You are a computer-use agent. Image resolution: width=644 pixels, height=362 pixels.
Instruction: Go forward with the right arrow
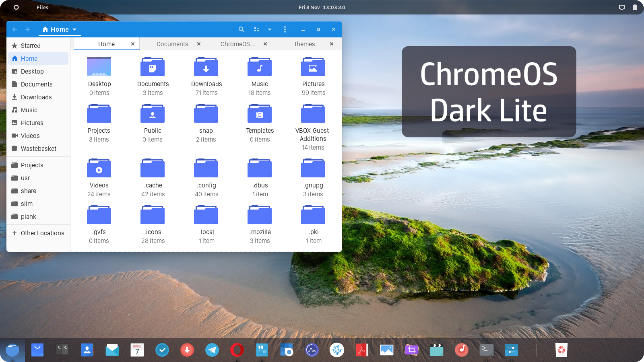tap(27, 29)
